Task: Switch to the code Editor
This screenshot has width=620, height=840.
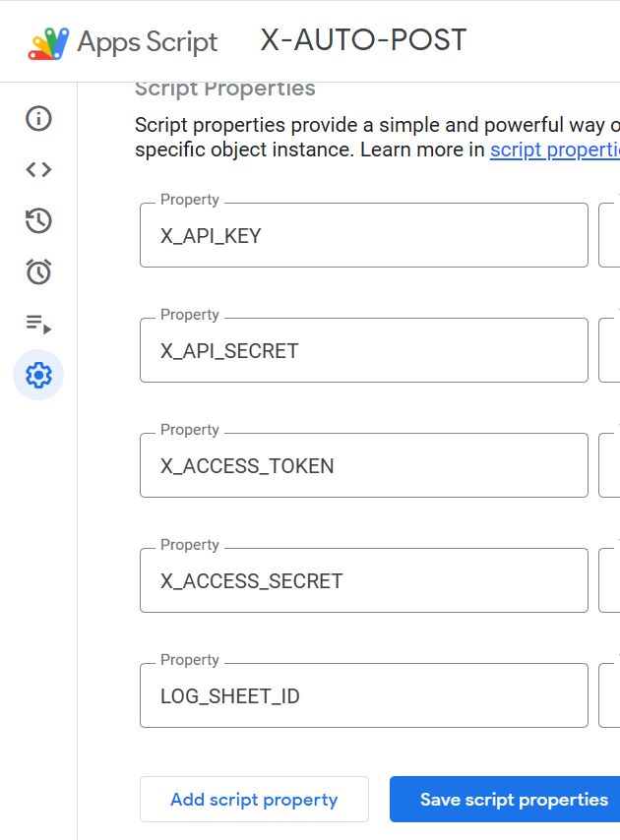Action: click(x=36, y=168)
